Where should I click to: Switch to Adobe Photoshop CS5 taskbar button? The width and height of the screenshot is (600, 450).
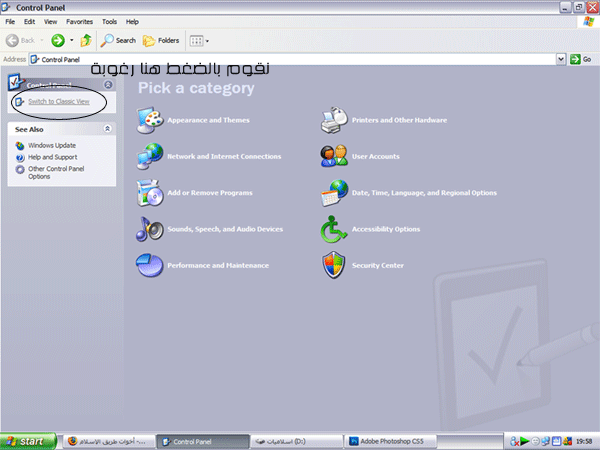(x=390, y=442)
